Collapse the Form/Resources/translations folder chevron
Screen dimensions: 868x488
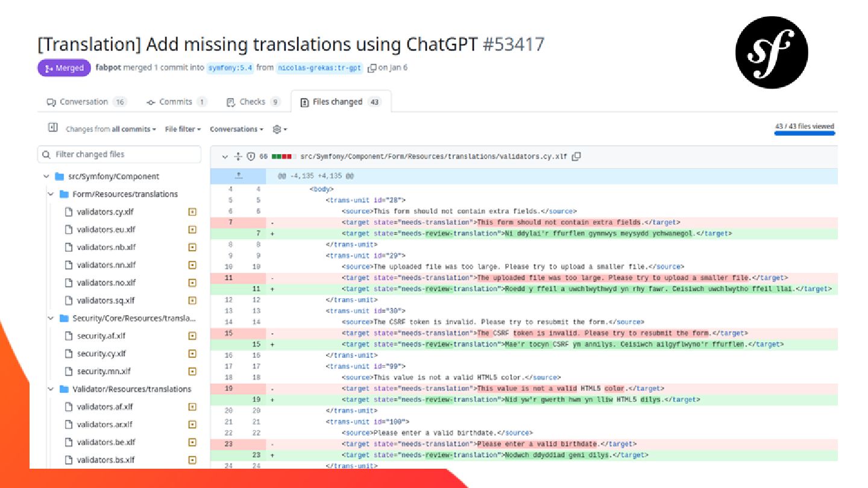(51, 194)
